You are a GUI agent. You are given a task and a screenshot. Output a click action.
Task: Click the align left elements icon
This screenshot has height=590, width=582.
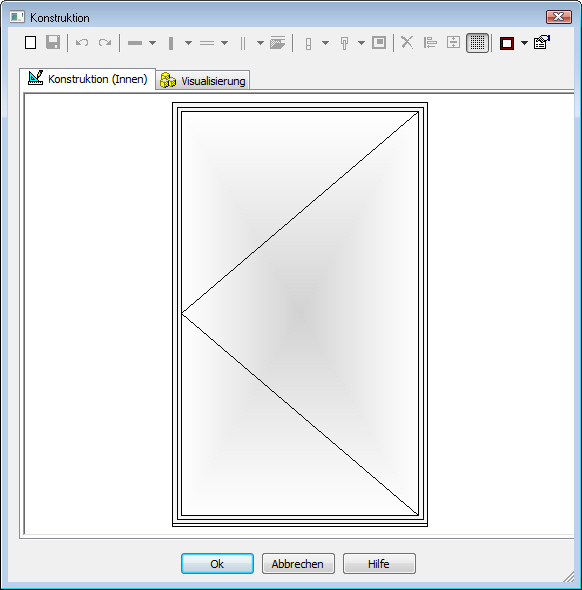click(x=430, y=43)
